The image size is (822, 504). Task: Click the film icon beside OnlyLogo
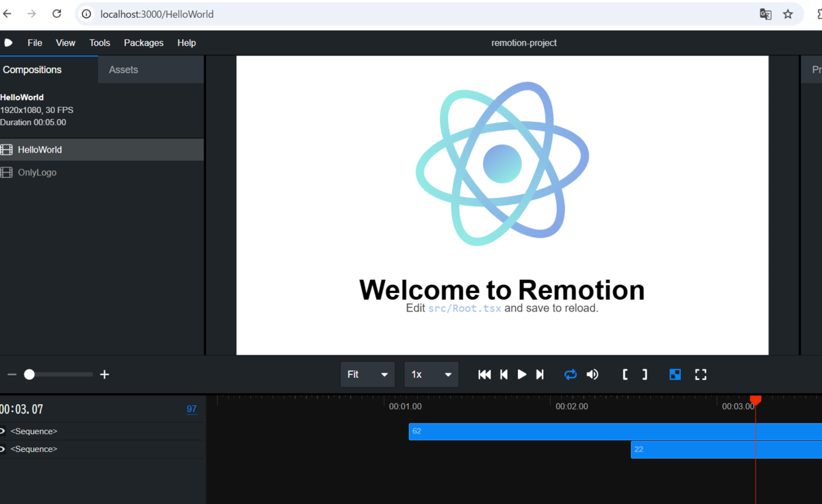[7, 173]
